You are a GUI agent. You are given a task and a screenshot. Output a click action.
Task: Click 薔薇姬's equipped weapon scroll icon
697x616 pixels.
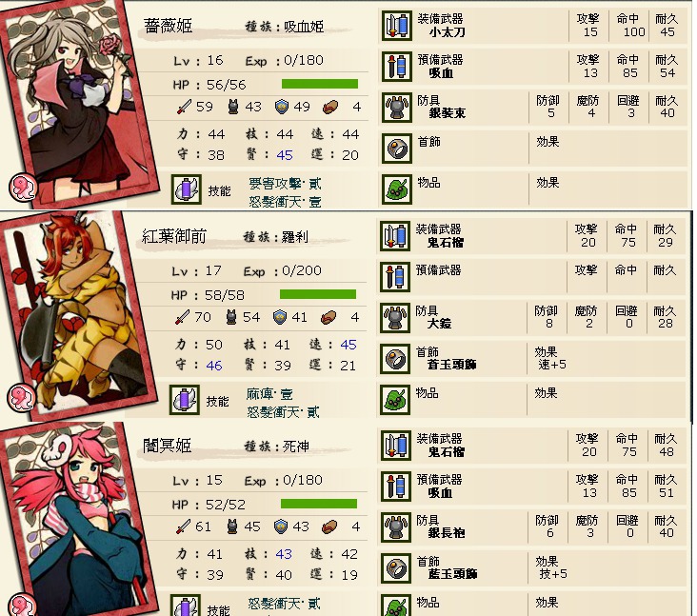396,26
